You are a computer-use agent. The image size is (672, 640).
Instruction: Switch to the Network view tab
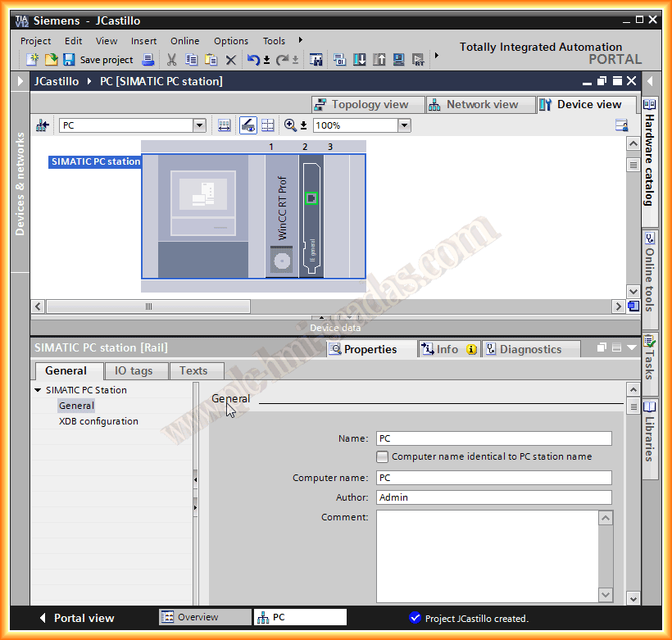coord(474,104)
